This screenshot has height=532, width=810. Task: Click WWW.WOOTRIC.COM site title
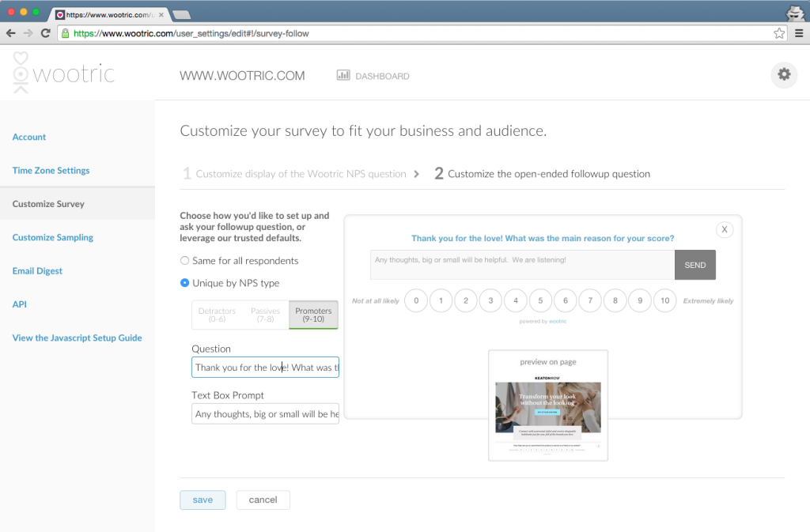click(242, 76)
